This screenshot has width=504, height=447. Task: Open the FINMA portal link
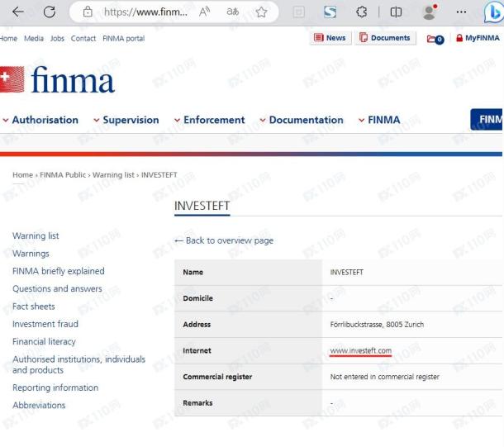(124, 39)
